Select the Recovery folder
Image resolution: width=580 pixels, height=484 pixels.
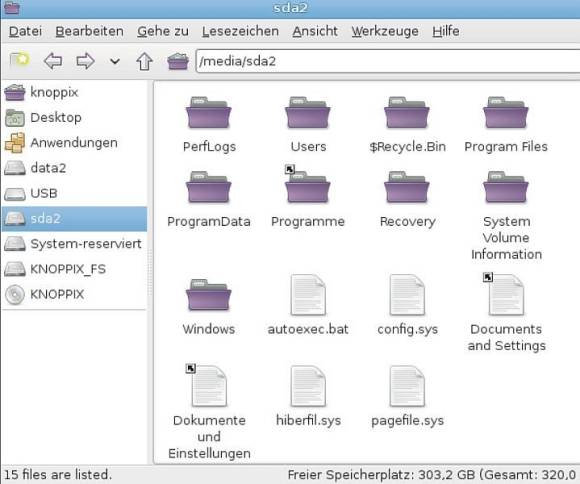[407, 199]
